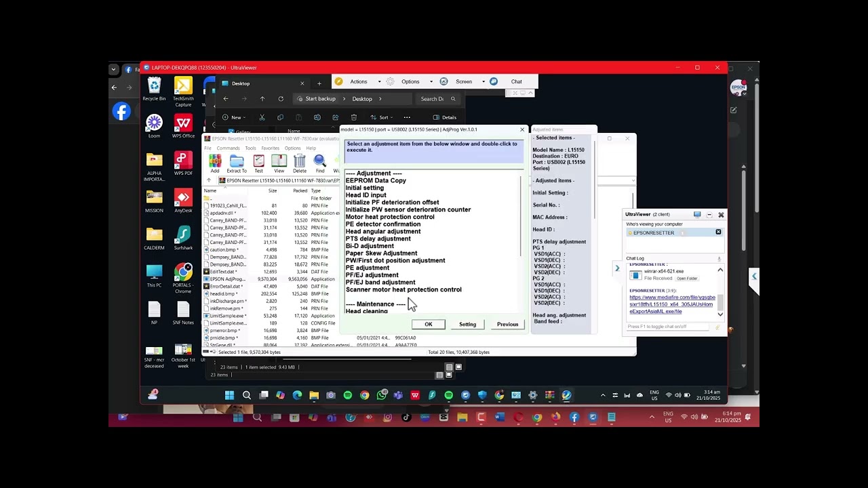Screen dimensions: 868x488
Task: Select Bi-D adjustment list item
Action: point(370,246)
